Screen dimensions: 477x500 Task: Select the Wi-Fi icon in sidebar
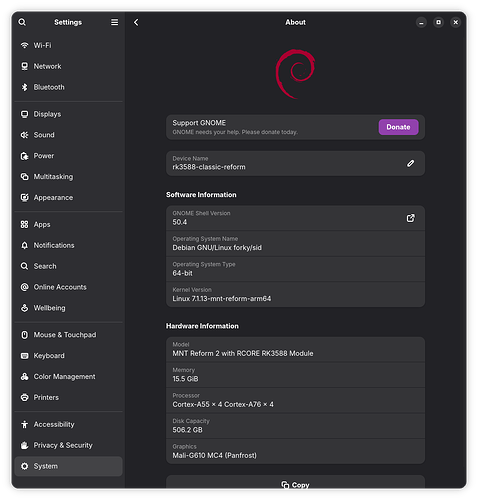24,45
